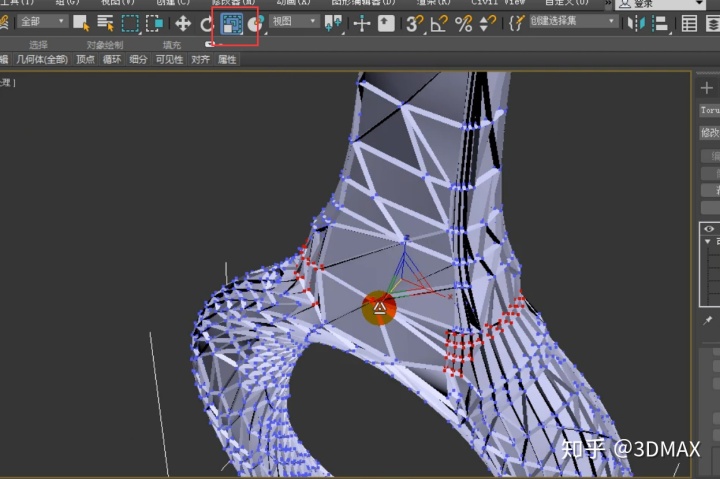Click the Align tool icon
720x479 pixels.
[x=660, y=23]
